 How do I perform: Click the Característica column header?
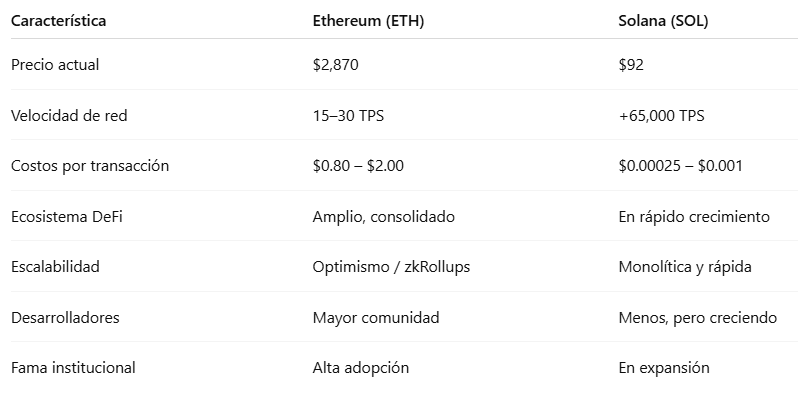click(59, 21)
